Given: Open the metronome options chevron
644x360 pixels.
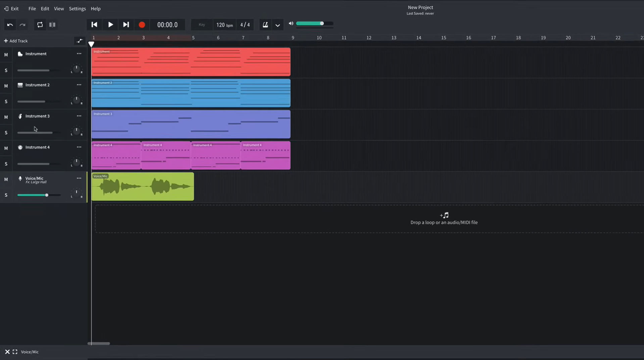Looking at the screenshot, I should click(278, 25).
